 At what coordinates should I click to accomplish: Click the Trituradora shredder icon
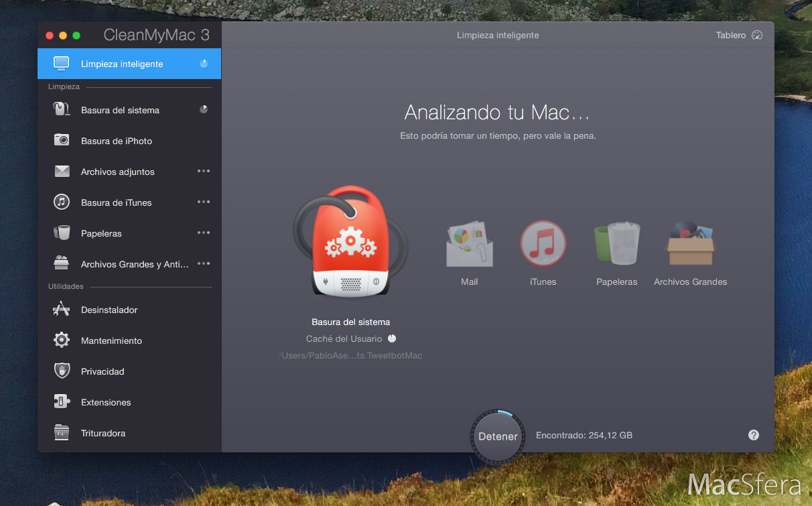click(x=62, y=432)
